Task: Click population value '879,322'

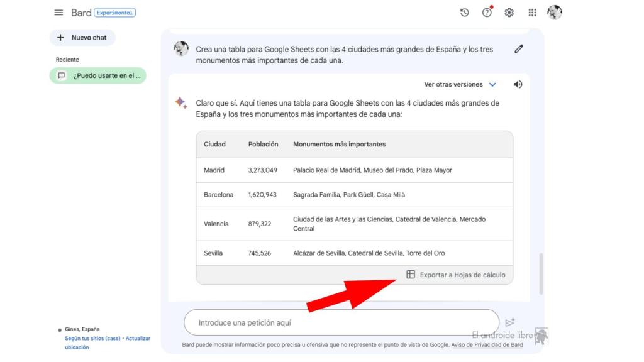Action: [x=260, y=224]
